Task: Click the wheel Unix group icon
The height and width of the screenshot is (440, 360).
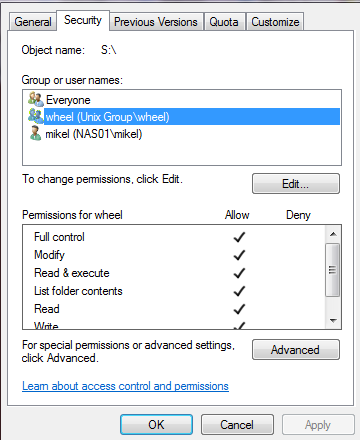Action: 36,116
